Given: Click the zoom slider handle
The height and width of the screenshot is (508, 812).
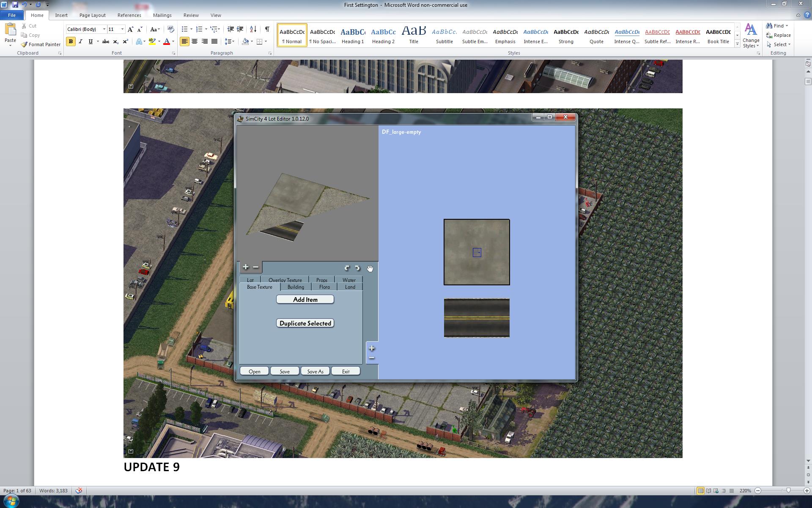Looking at the screenshot, I should (788, 491).
